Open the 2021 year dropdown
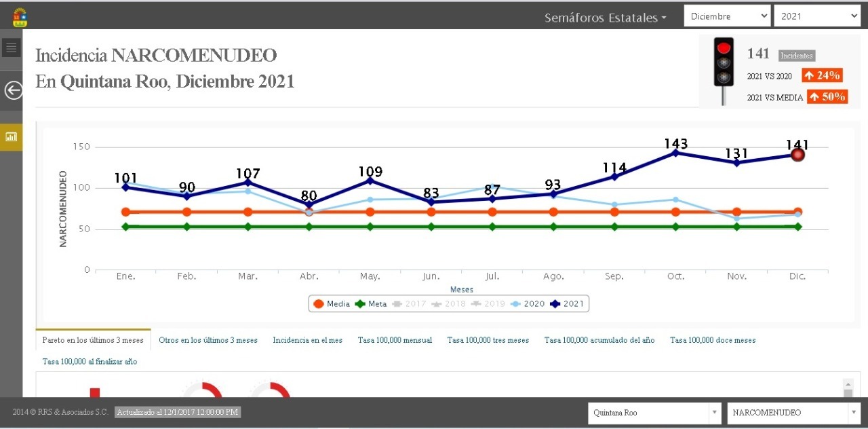 click(x=816, y=16)
